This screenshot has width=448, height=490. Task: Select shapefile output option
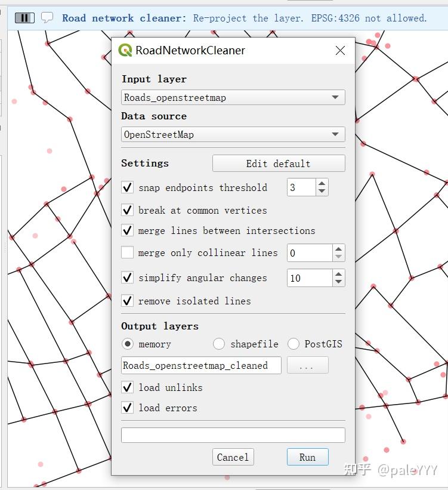(219, 344)
